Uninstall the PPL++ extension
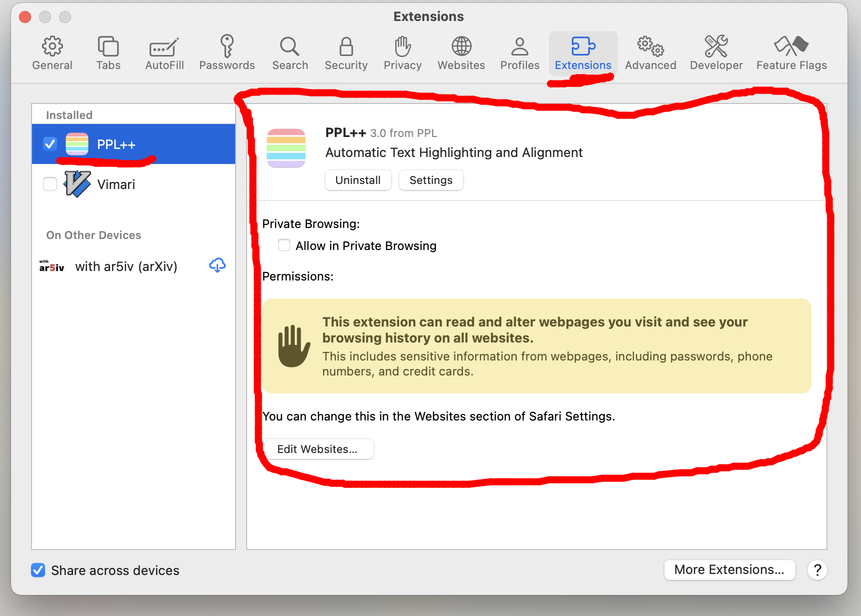 [x=358, y=180]
